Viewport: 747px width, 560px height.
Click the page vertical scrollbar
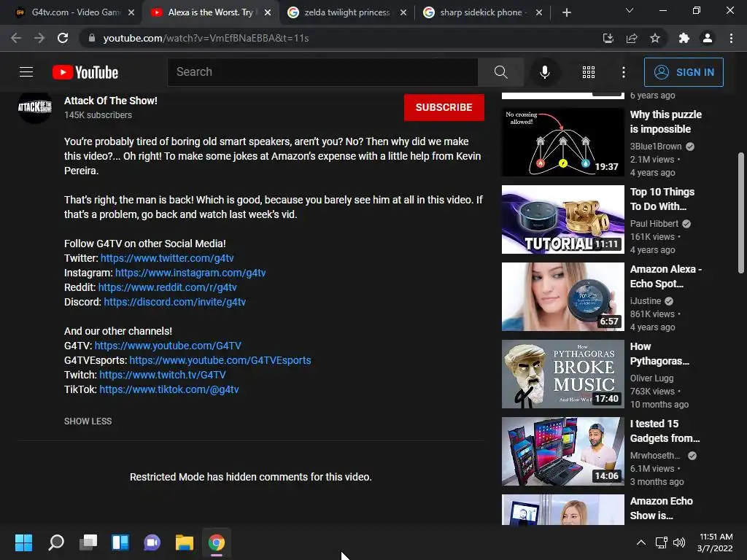coord(741,213)
